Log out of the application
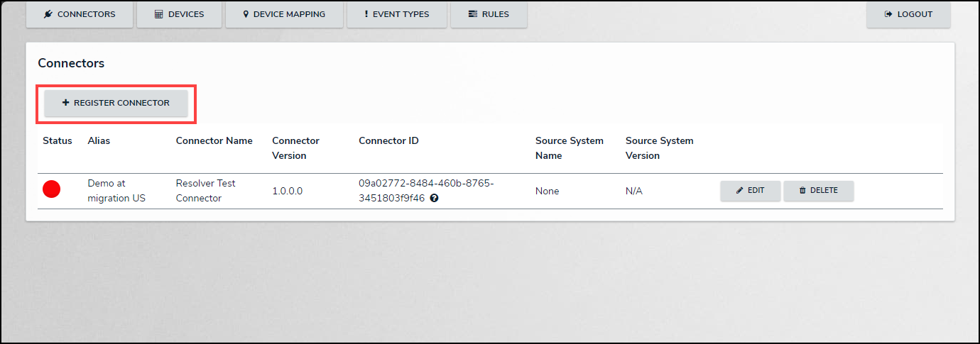 (x=908, y=14)
